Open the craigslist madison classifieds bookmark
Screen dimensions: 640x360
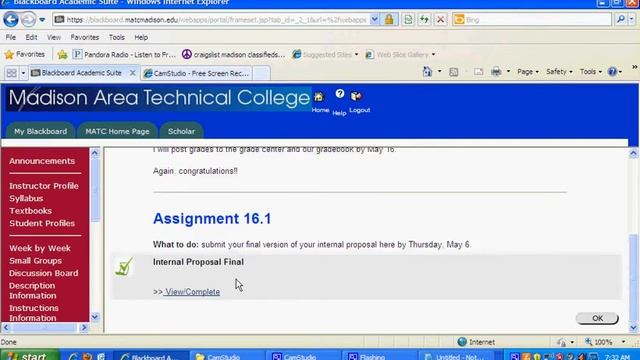(x=233, y=54)
